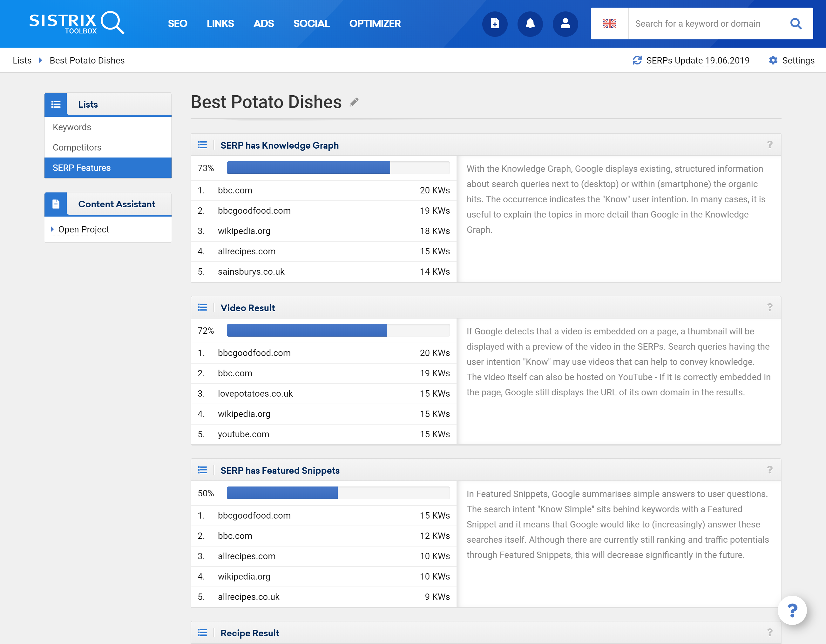Open help for Featured Snippets box
Screen dimensions: 826x644
pyautogui.click(x=770, y=470)
